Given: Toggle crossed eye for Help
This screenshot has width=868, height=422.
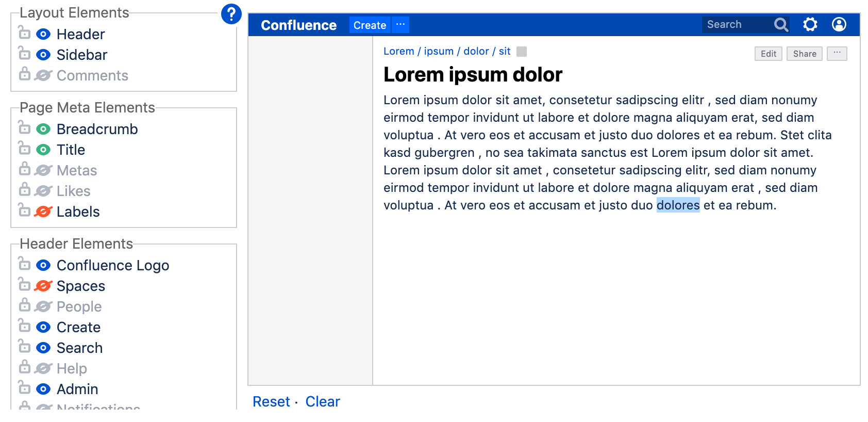Looking at the screenshot, I should 43,368.
